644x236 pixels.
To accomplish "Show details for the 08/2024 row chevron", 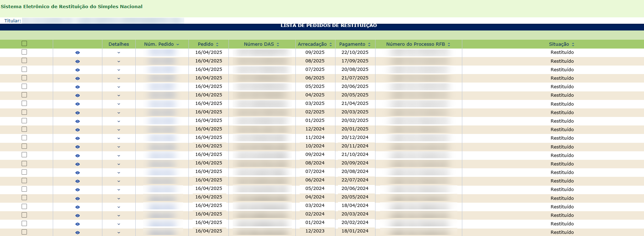I will (x=119, y=164).
